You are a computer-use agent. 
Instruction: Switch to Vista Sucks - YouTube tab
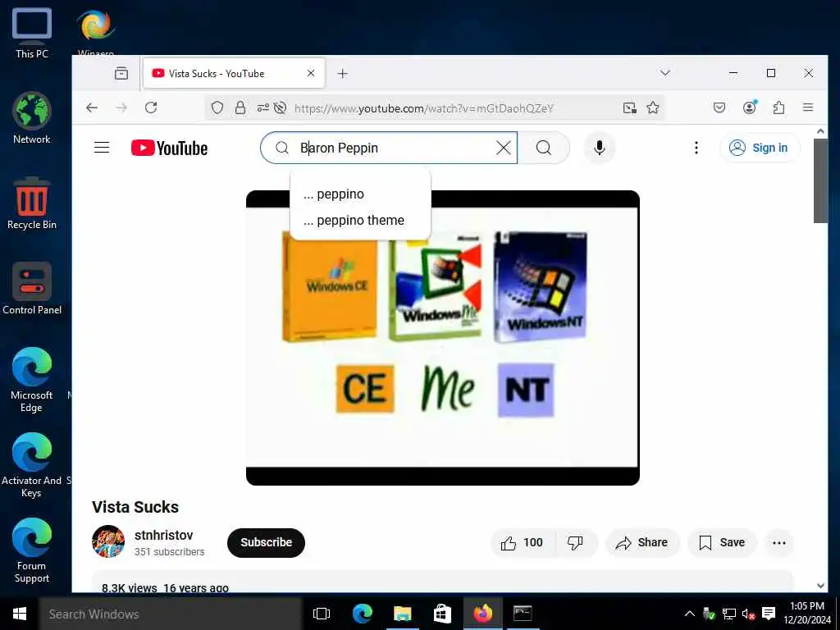point(234,73)
